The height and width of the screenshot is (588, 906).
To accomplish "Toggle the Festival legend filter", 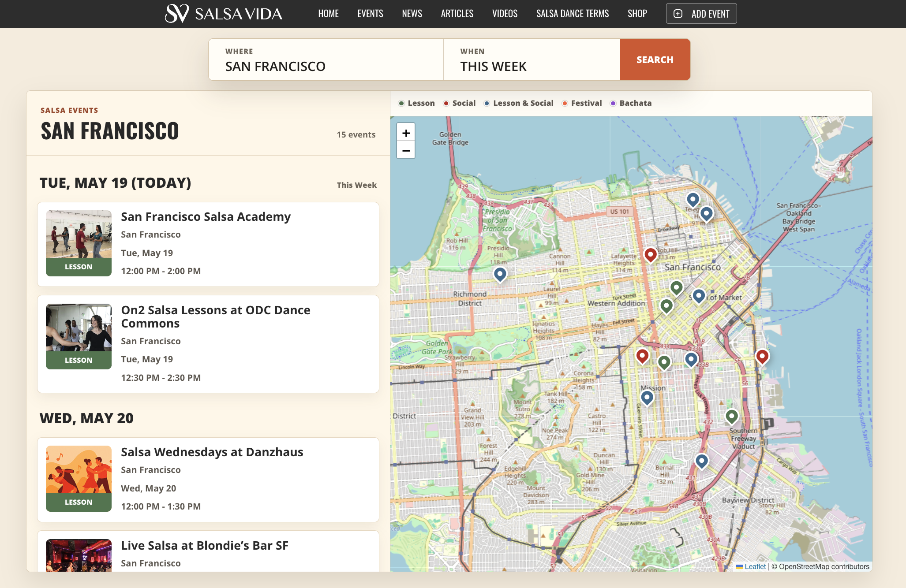I will click(581, 103).
